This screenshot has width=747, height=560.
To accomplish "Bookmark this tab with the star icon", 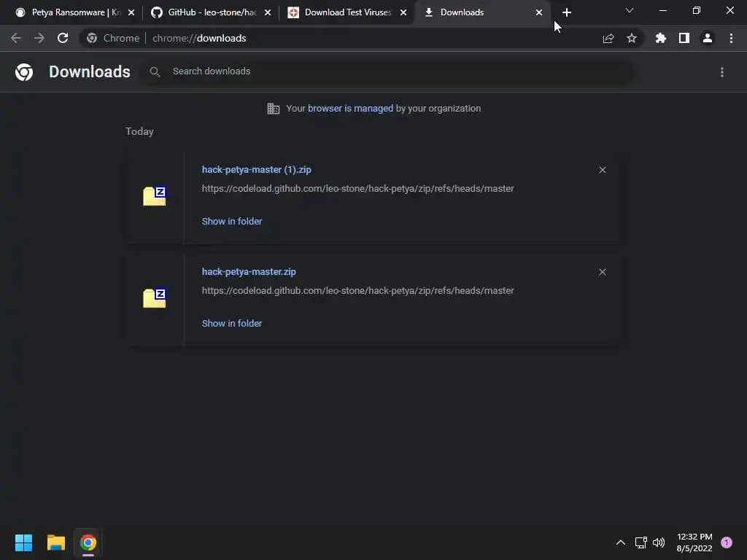I will click(x=632, y=38).
